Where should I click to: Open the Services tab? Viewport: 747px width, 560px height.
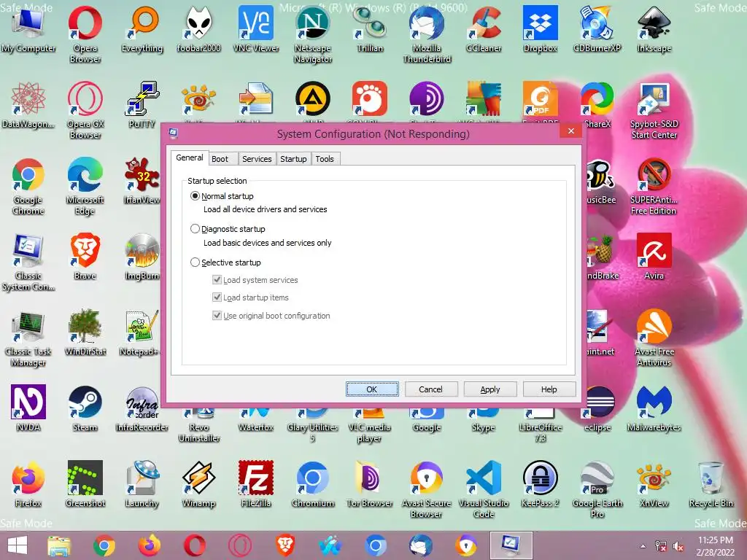pyautogui.click(x=257, y=159)
